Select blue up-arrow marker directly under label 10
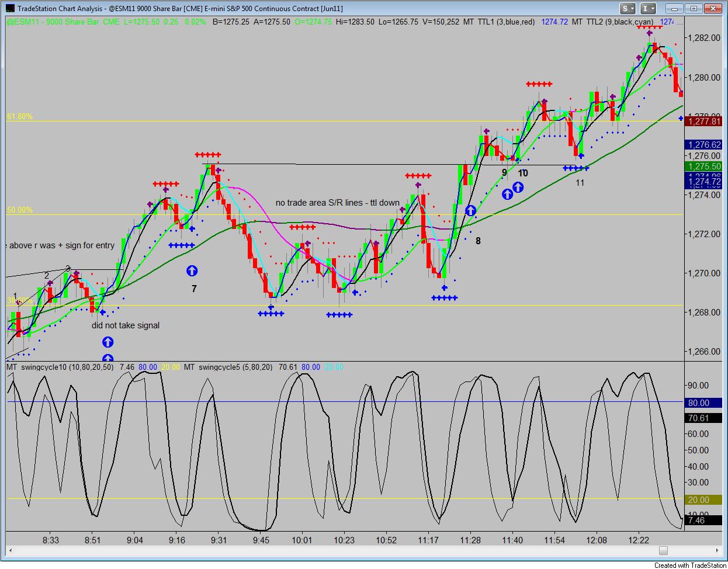 click(518, 187)
